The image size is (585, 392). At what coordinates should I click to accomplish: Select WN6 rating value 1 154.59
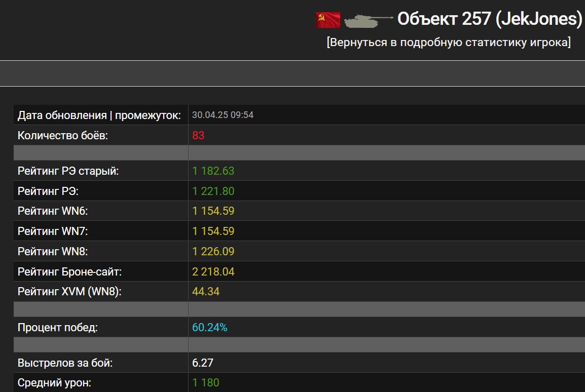[213, 211]
